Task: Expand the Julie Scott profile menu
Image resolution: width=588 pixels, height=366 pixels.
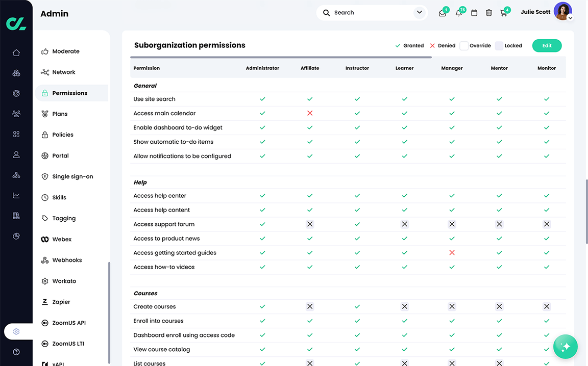Action: [570, 17]
